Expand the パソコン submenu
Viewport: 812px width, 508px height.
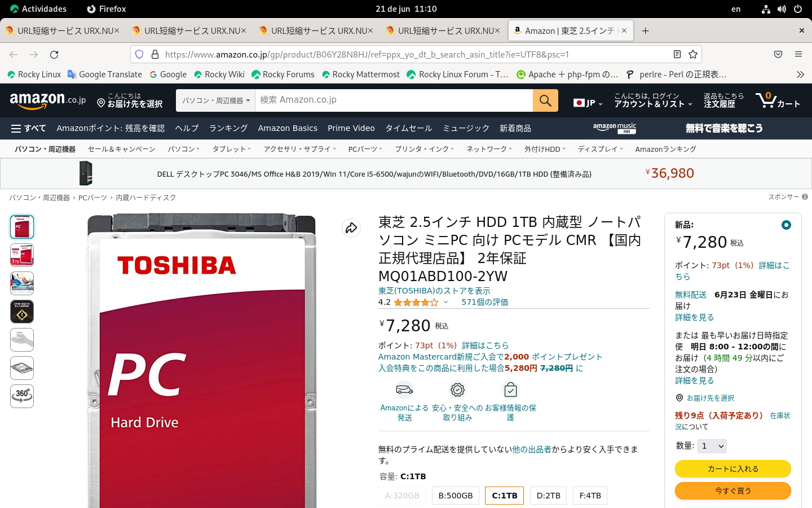point(183,149)
